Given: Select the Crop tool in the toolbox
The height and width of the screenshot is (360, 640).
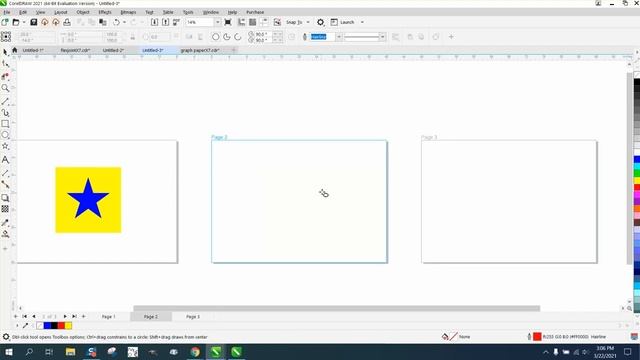Looking at the screenshot, I should (5, 76).
